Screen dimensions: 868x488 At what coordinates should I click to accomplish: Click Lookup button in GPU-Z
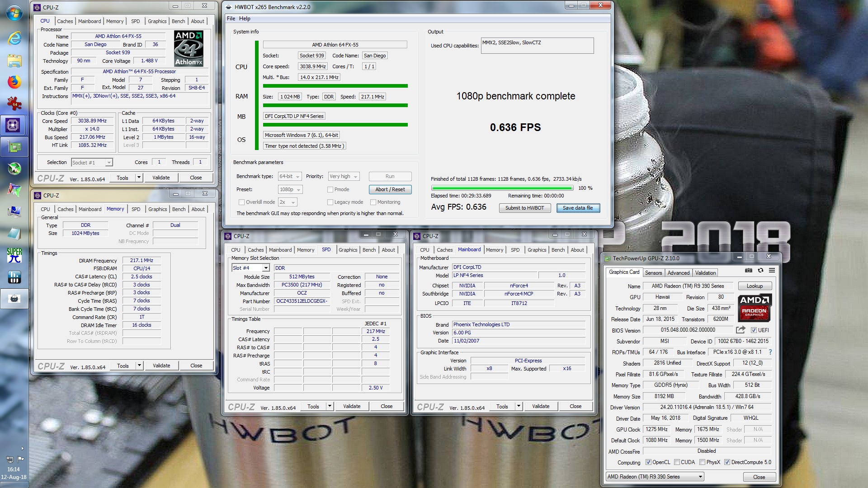755,286
